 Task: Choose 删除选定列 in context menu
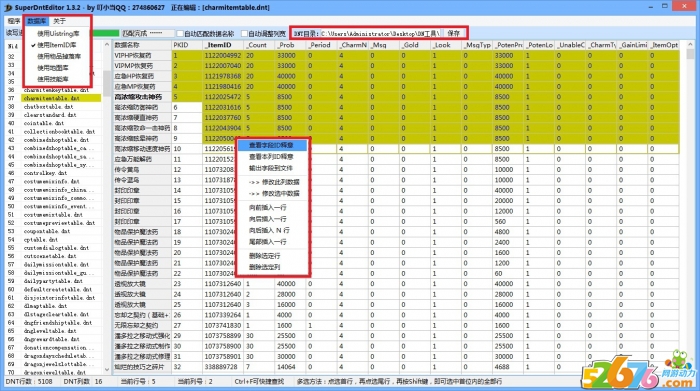tap(271, 267)
